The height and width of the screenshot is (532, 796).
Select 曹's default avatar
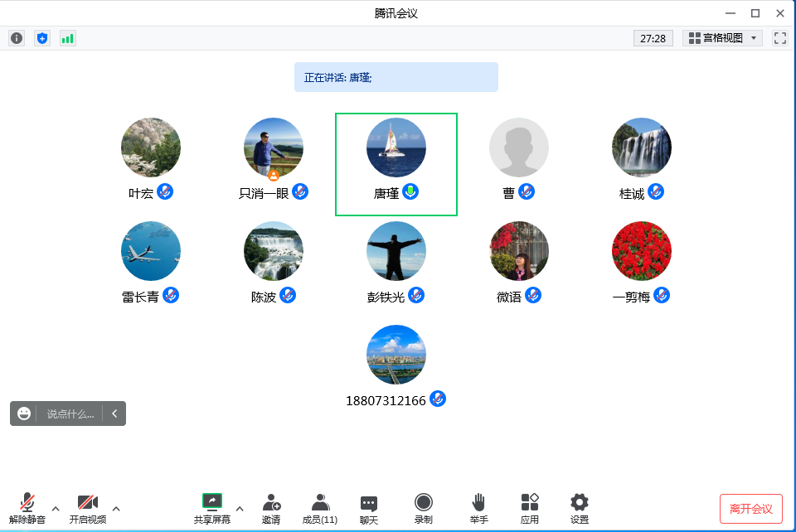coord(519,148)
